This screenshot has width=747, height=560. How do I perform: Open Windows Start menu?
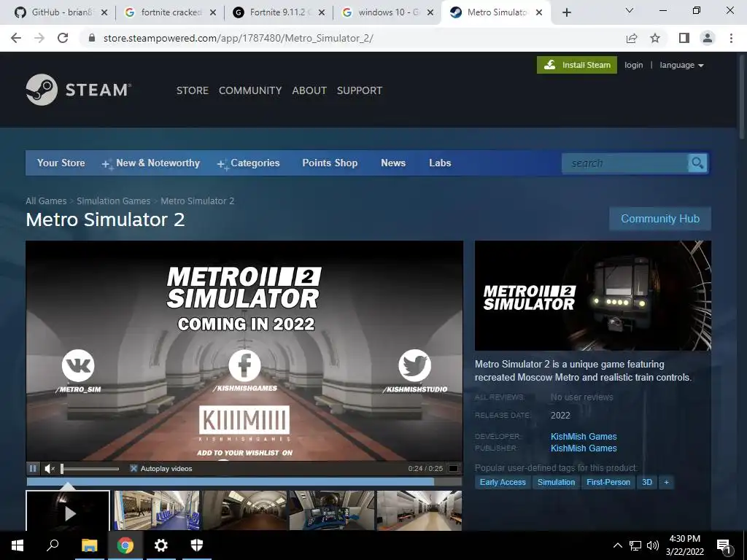point(18,545)
